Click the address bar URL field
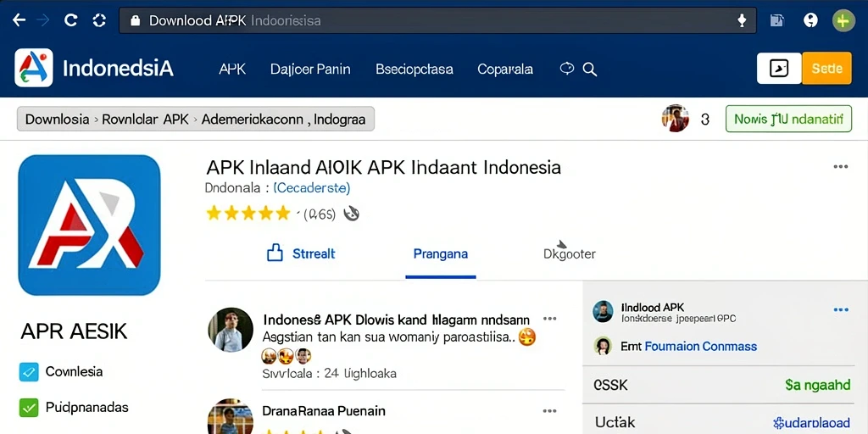Screen dimensions: 868x434 coord(437,21)
